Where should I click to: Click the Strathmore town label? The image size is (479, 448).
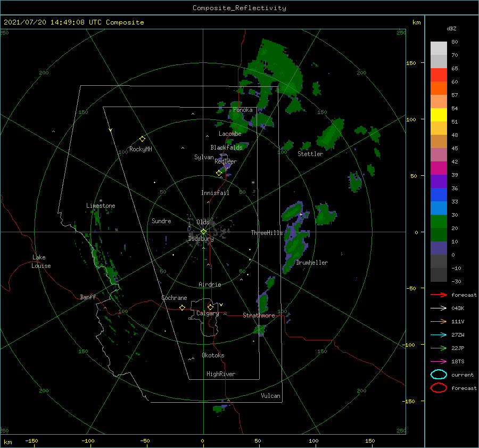(x=259, y=315)
